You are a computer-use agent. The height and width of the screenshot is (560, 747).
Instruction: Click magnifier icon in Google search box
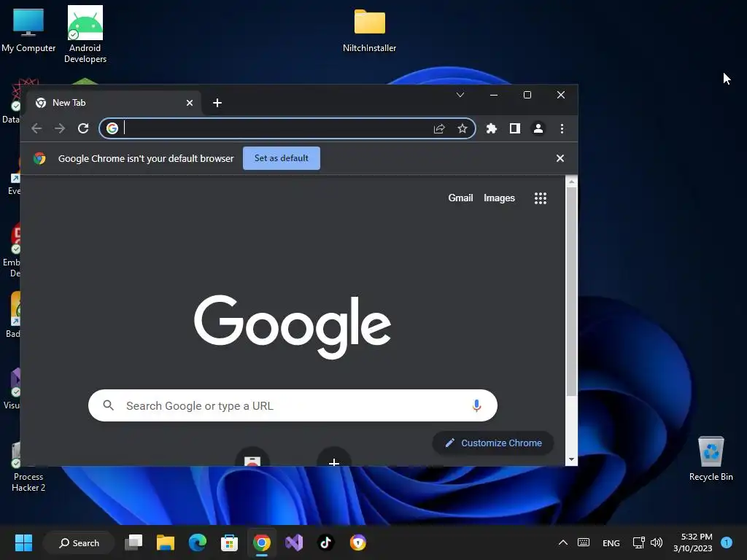[109, 405]
